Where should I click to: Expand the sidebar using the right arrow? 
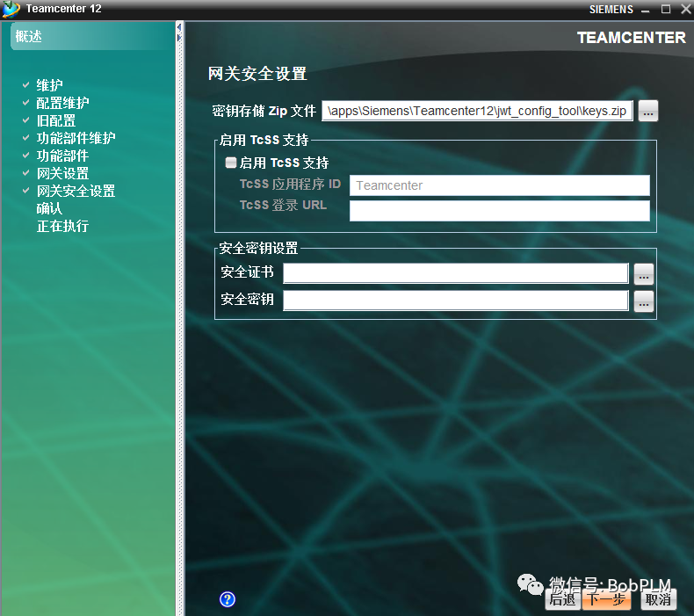coord(179,38)
